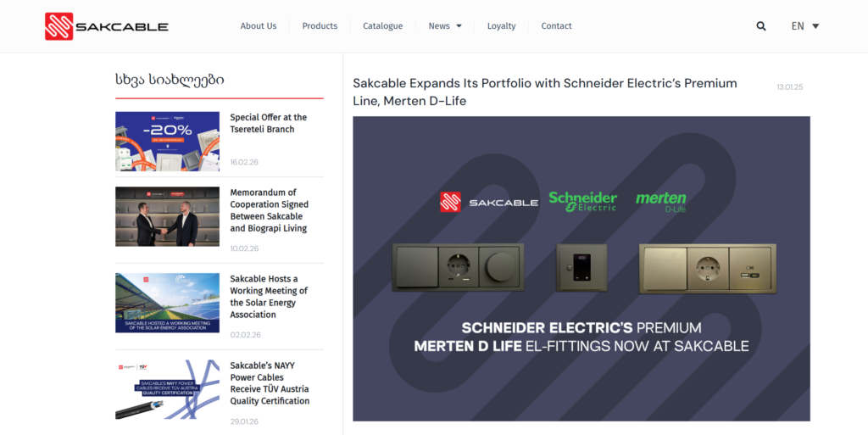
Task: Read NAYY Power Cables TÜV certification article
Action: [x=270, y=383]
